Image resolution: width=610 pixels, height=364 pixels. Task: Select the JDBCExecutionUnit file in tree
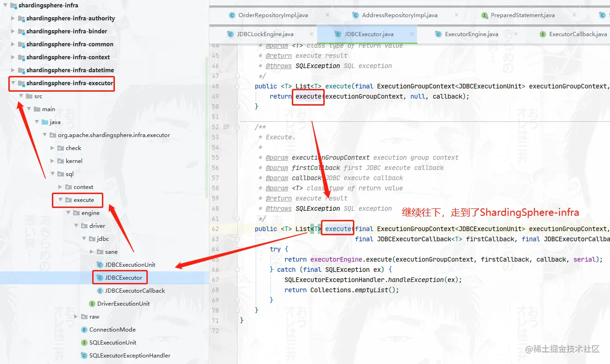click(x=130, y=265)
